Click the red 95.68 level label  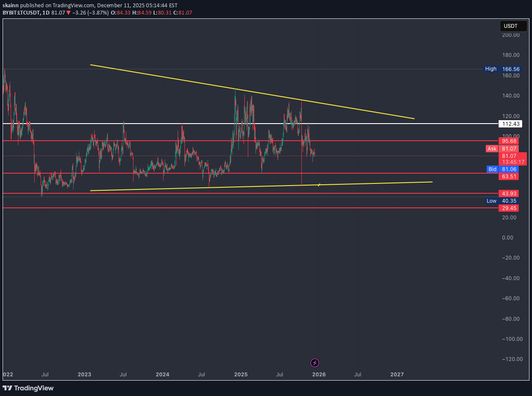coord(508,141)
